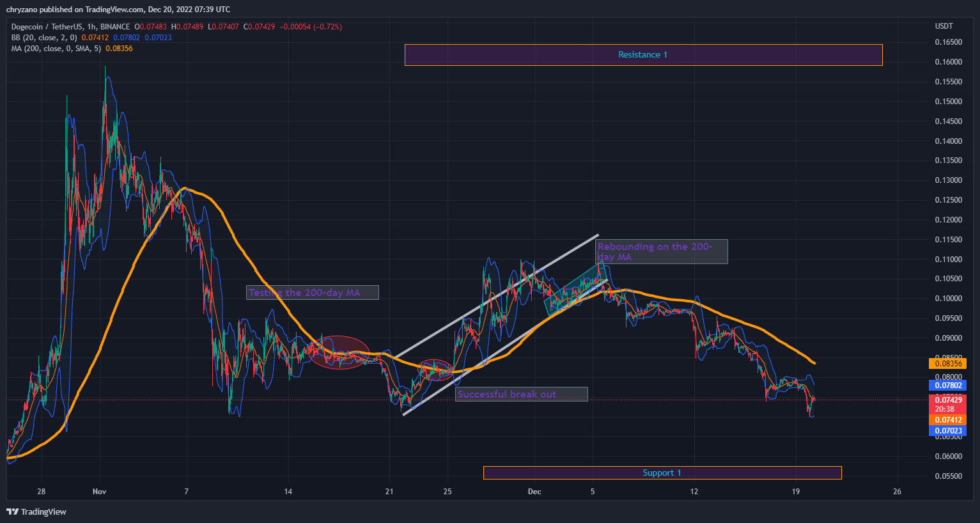The image size is (980, 523).
Task: Click the USDT currency label on price axis
Action: [x=944, y=26]
